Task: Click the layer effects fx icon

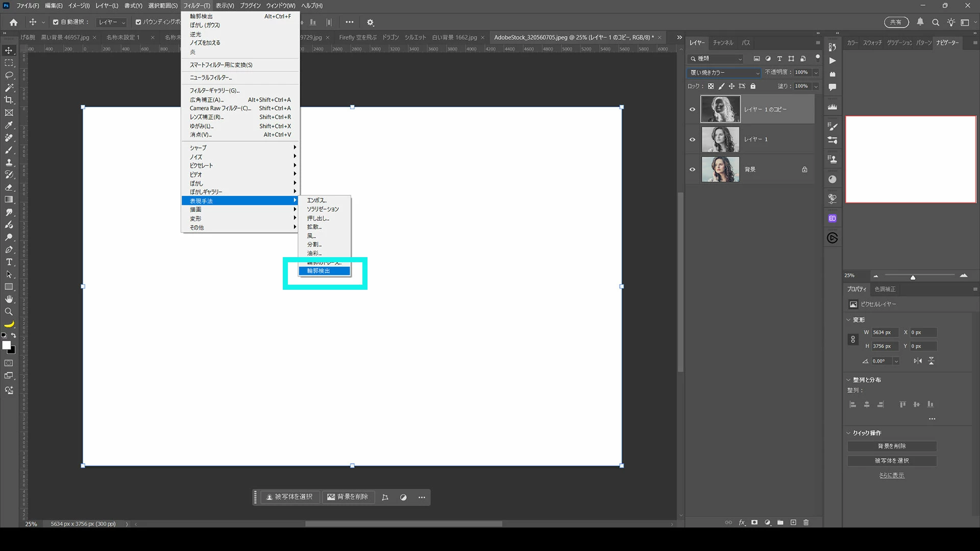Action: pyautogui.click(x=742, y=522)
